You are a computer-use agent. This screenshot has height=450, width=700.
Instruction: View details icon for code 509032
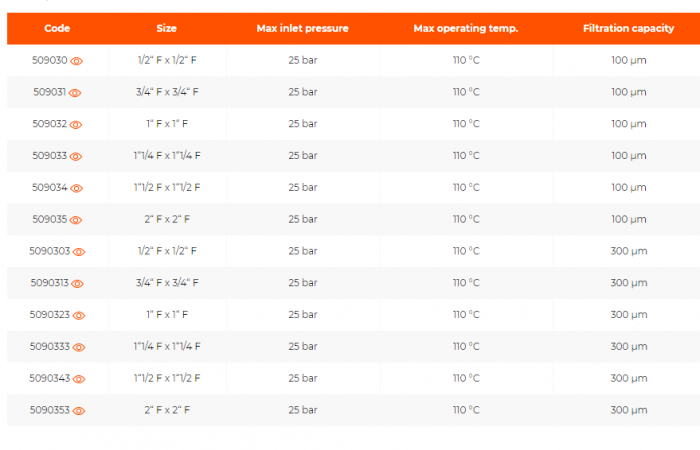coord(77,125)
